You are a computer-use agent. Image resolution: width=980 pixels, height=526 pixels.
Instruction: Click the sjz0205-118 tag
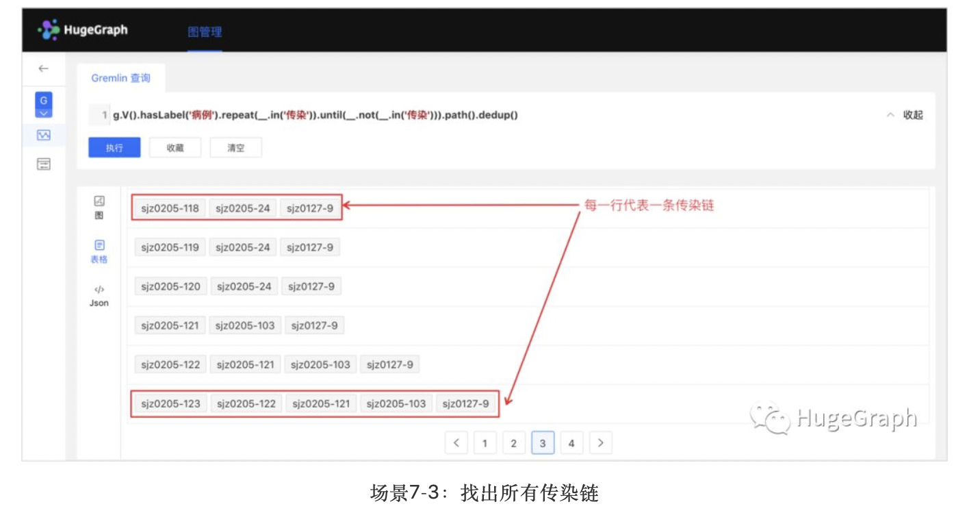(170, 208)
